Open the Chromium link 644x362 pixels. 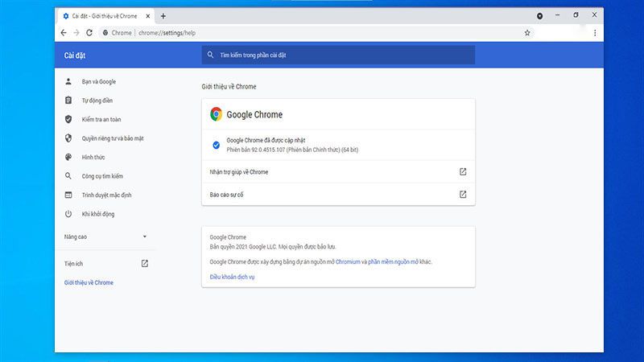pos(348,261)
